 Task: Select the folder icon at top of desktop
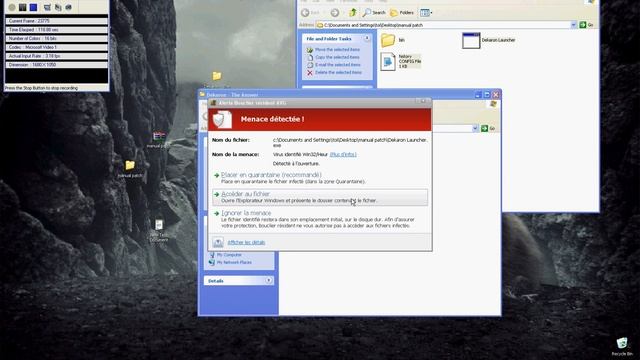[217, 76]
